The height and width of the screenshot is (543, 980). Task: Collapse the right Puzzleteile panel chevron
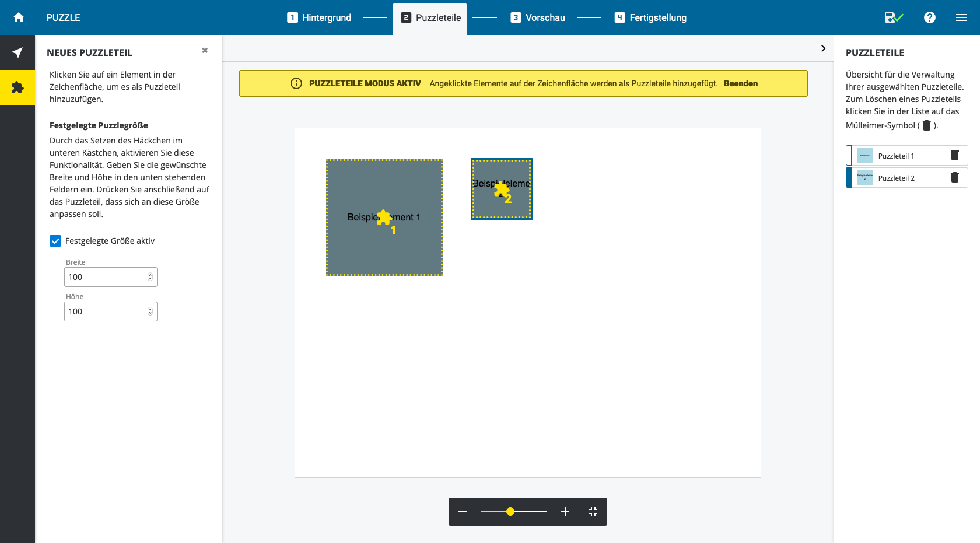(x=823, y=48)
